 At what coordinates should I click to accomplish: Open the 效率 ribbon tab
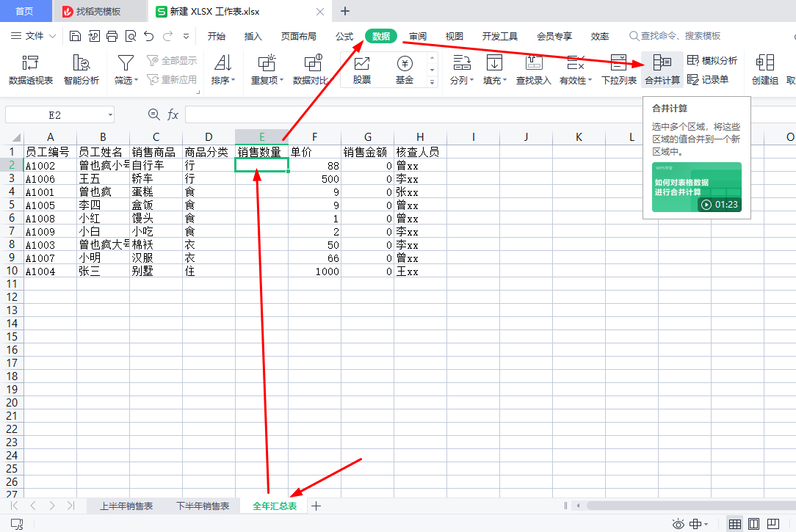tap(599, 36)
